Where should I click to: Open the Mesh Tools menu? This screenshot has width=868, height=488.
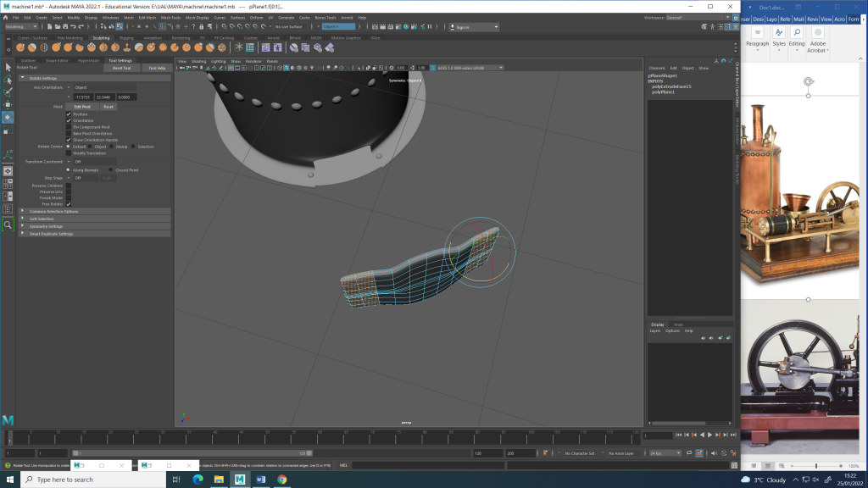[x=170, y=17]
